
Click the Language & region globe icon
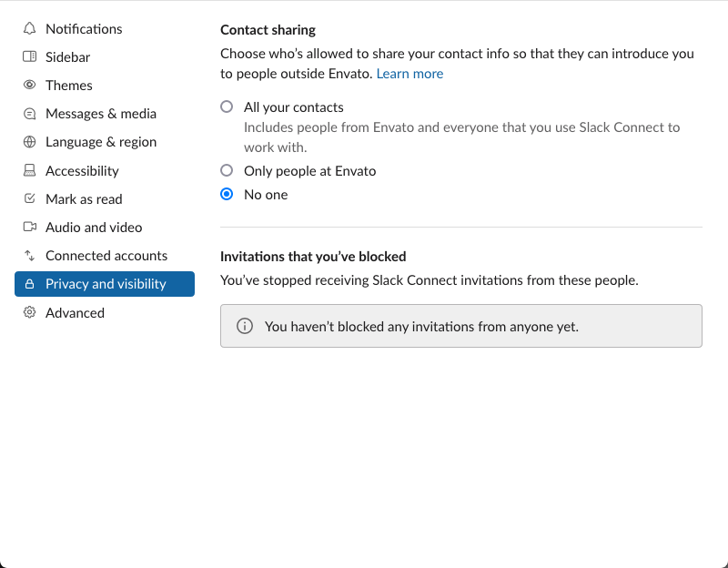[29, 142]
